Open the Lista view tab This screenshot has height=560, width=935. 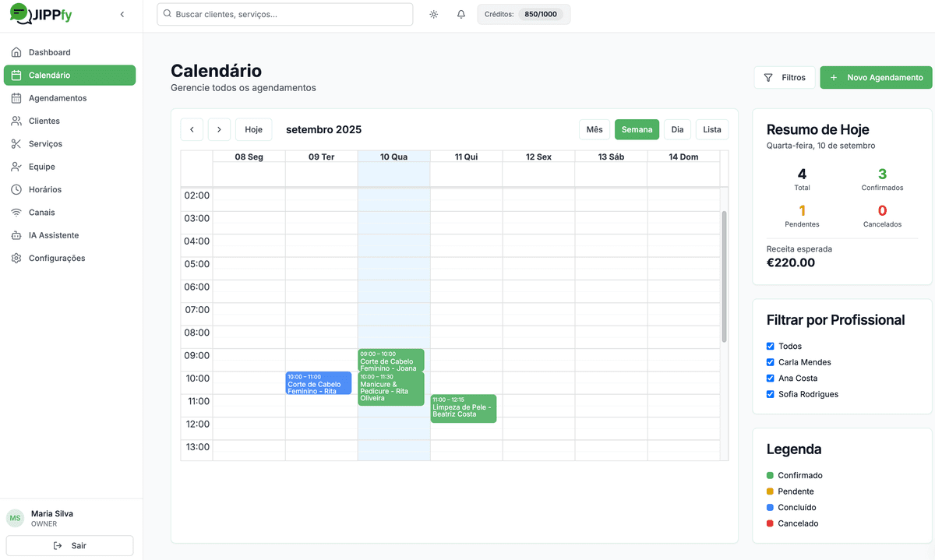(711, 129)
